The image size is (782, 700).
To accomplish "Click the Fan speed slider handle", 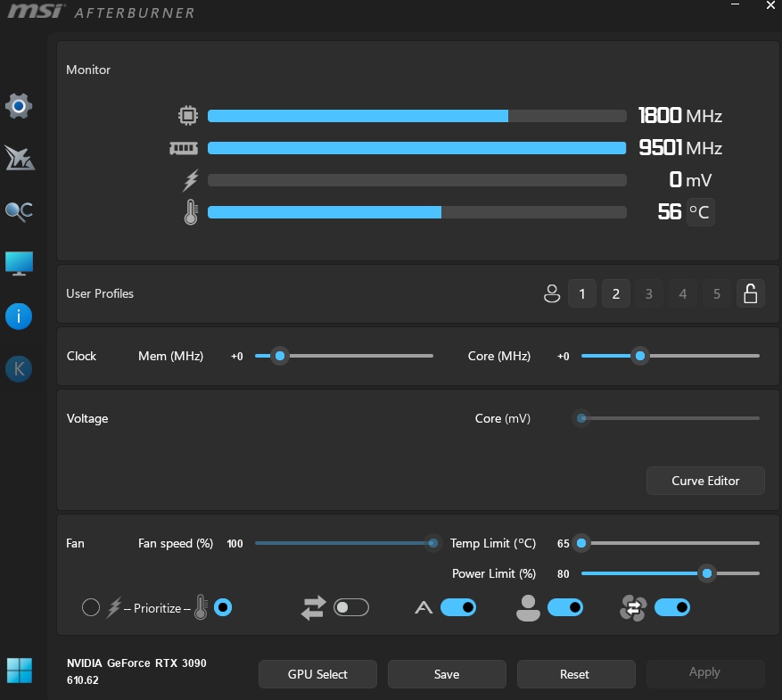I will [432, 543].
